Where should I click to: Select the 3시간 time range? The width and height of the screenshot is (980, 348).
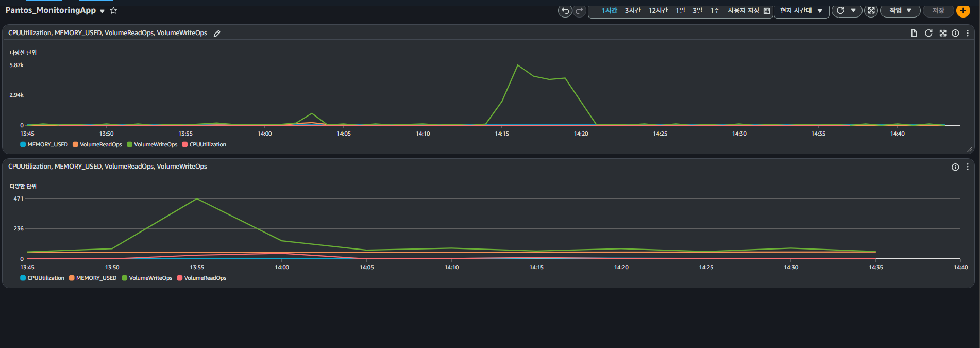[632, 11]
